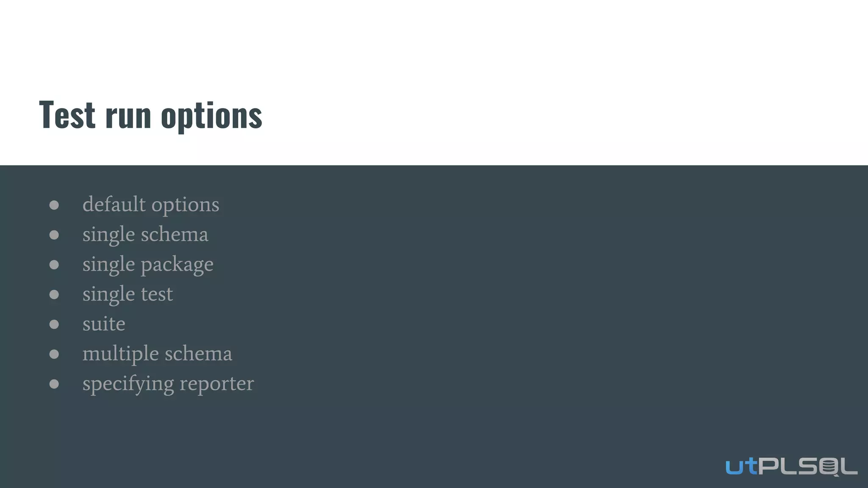Select the 'single schema' bullet text
The image size is (868, 488).
[x=145, y=235]
